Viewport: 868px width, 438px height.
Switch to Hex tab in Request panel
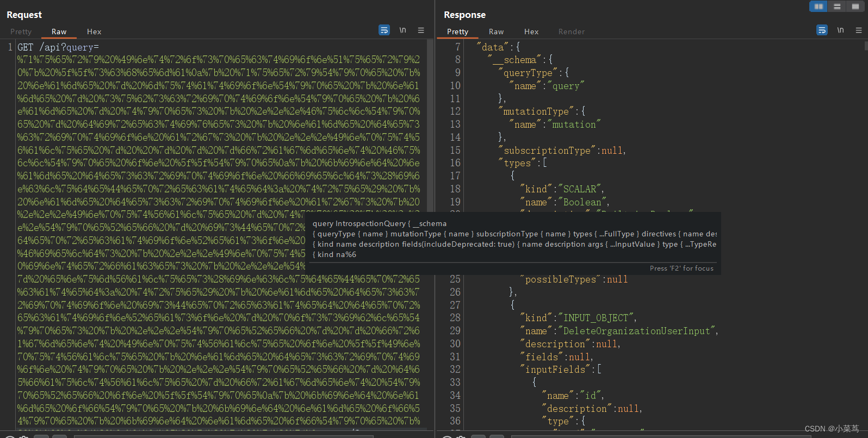point(94,32)
